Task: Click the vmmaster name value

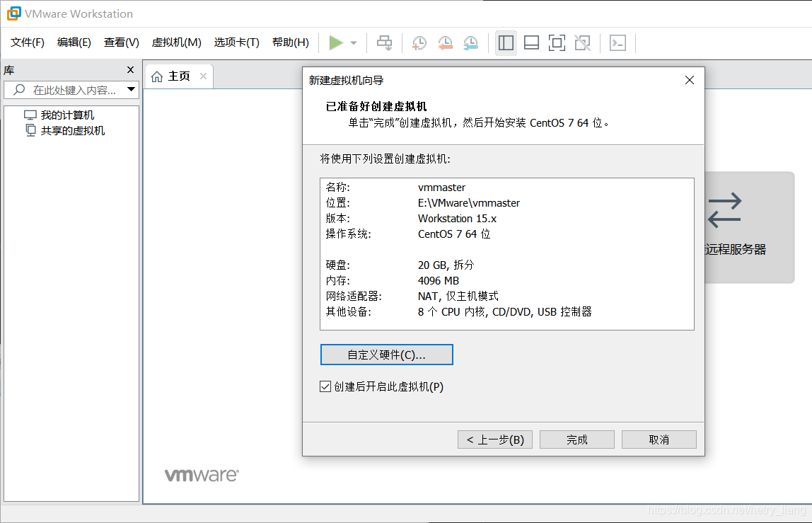Action: tap(442, 187)
